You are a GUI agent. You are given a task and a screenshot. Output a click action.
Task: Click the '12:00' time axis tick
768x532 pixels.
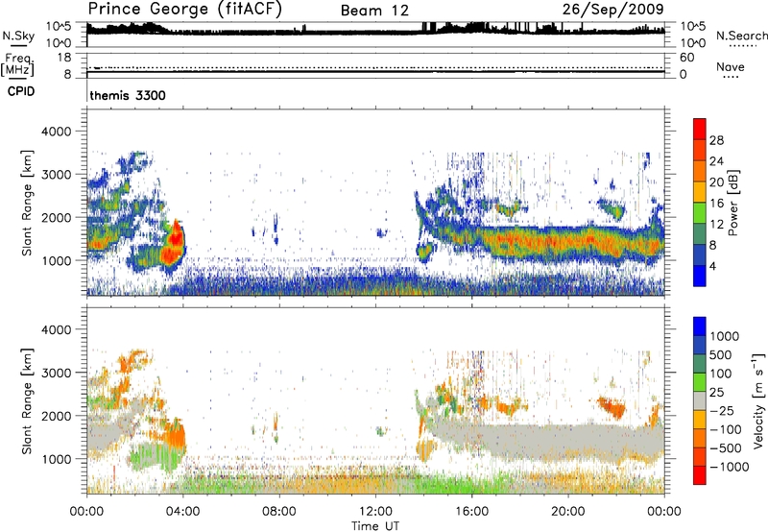[375, 512]
